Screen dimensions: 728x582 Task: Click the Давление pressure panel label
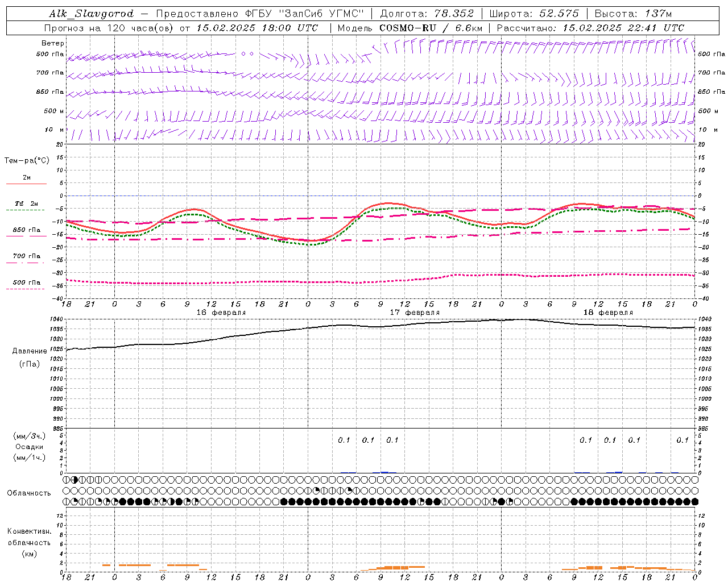(x=30, y=351)
